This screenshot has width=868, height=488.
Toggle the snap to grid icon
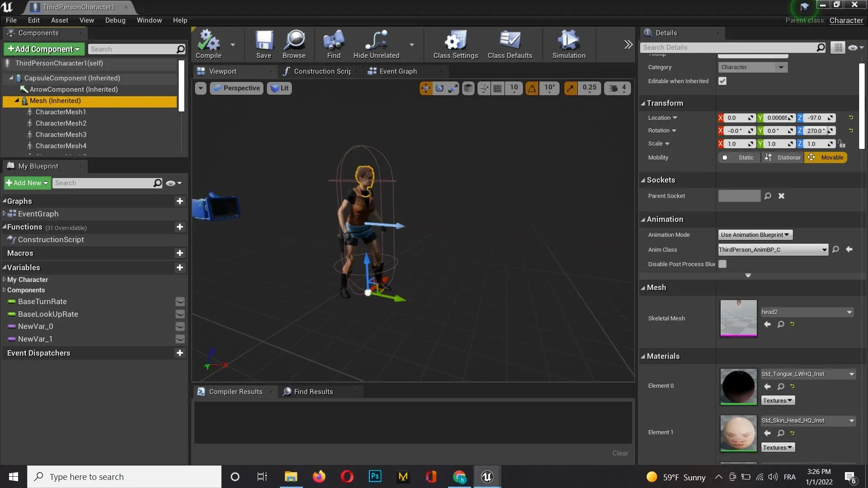pos(497,88)
